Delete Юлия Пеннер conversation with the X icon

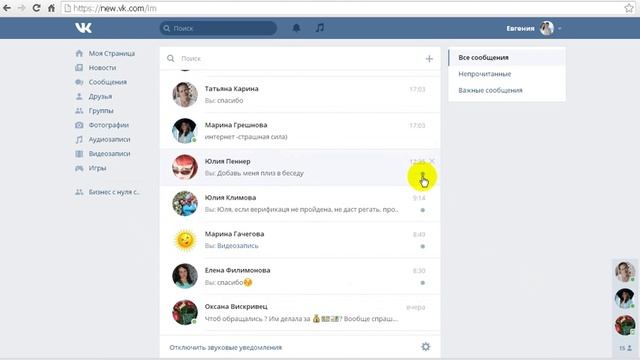[x=432, y=161]
